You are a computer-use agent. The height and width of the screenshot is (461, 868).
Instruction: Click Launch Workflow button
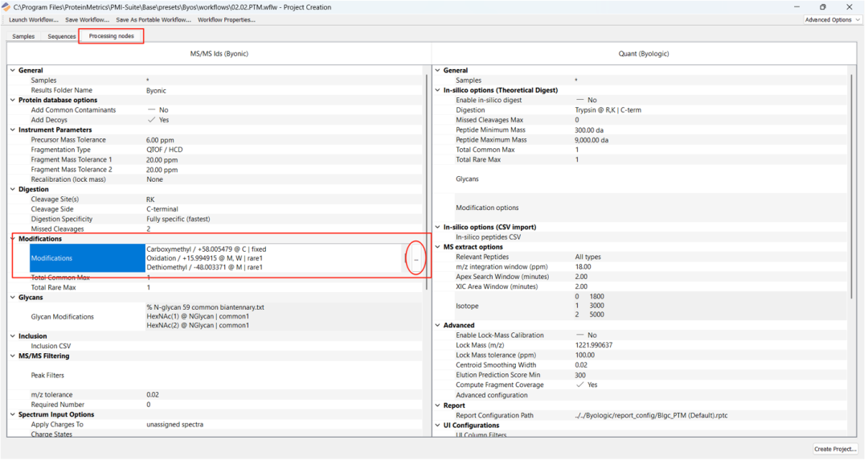(34, 20)
